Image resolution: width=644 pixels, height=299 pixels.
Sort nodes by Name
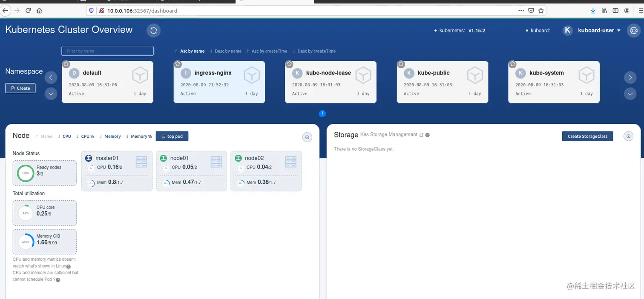(44, 137)
